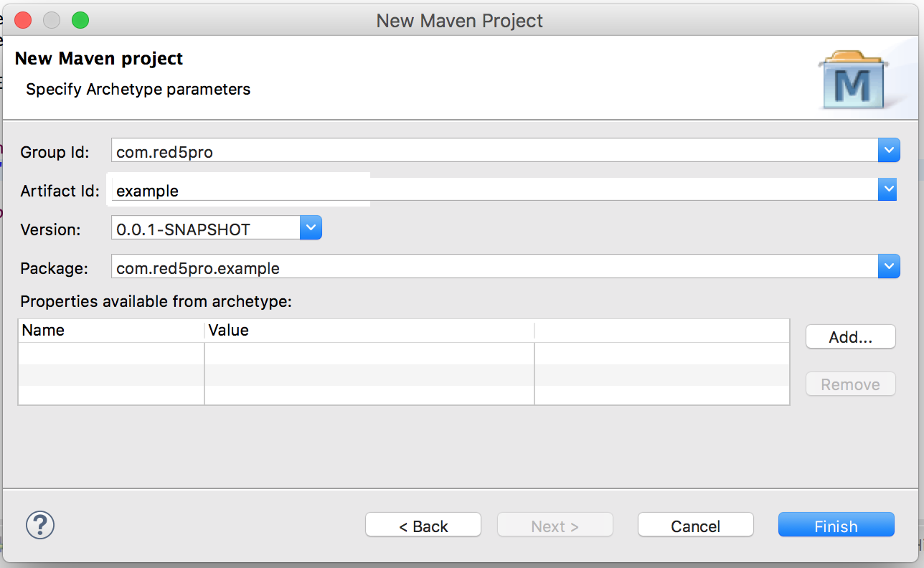Close the window with red button
The width and height of the screenshot is (924, 568).
click(x=23, y=20)
